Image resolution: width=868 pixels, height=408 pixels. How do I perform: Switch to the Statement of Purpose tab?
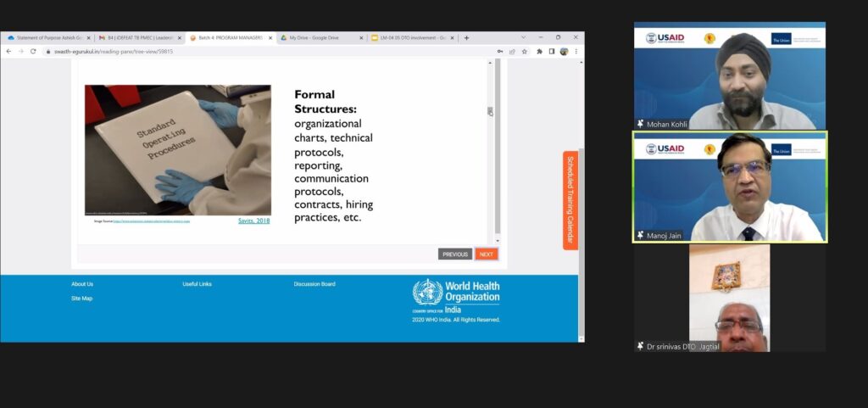(x=47, y=37)
